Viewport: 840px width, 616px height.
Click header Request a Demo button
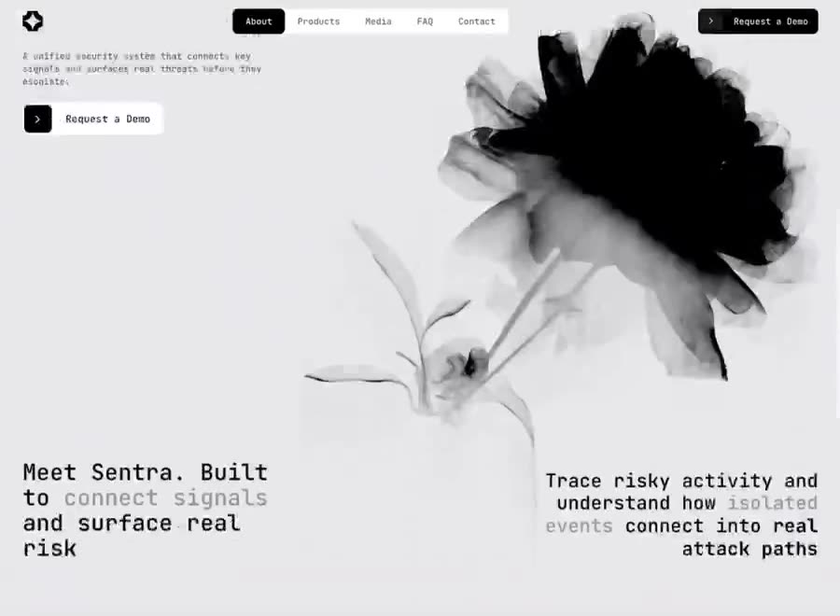(x=758, y=21)
